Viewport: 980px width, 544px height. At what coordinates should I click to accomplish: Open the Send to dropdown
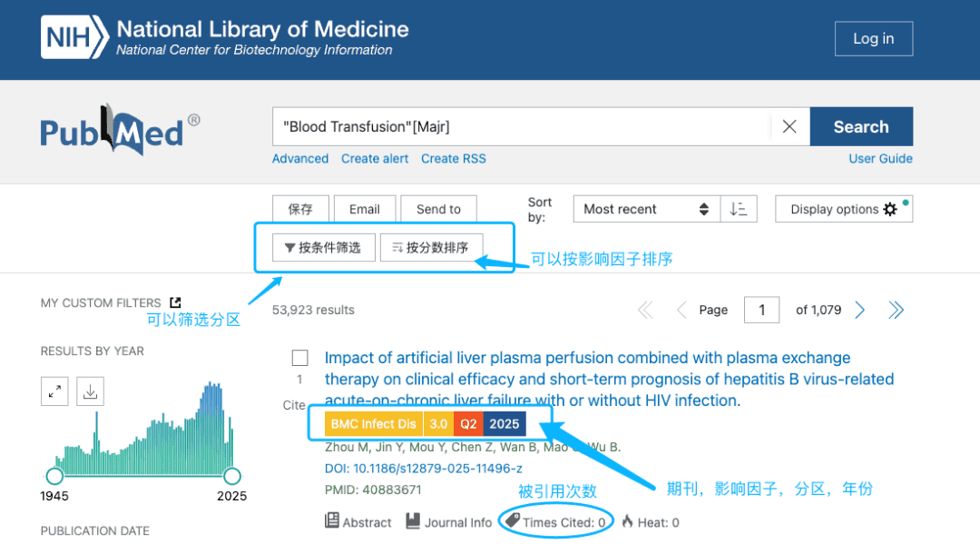click(438, 208)
